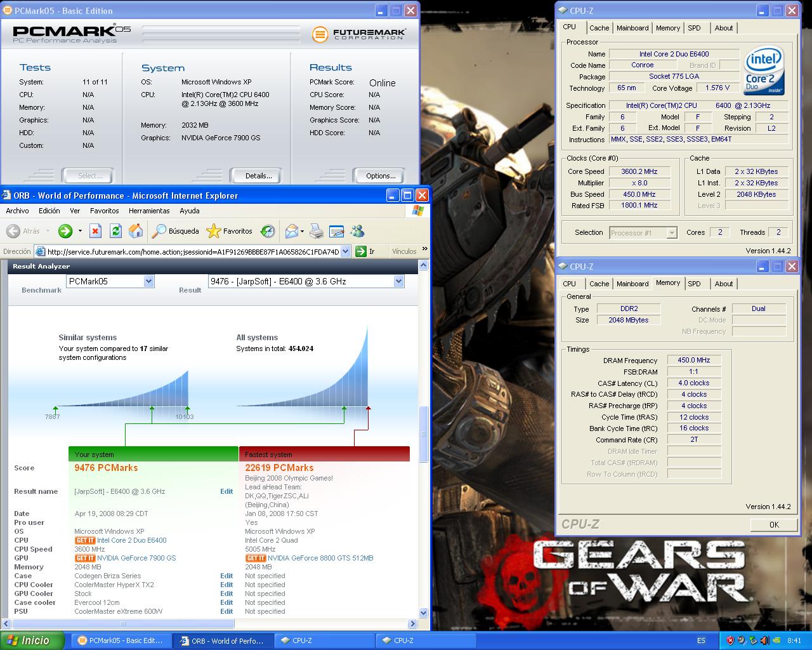Switch to Cache tab in top CPU-Z window

tap(599, 28)
